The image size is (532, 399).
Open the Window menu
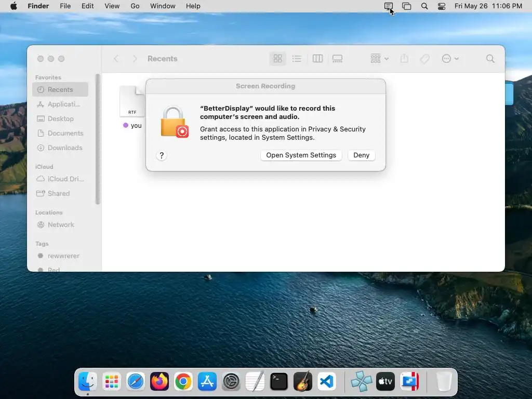[163, 6]
